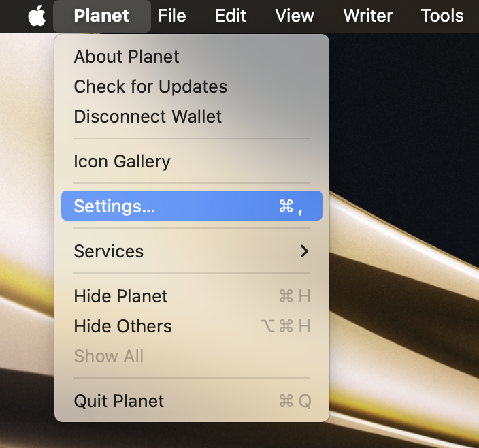The height and width of the screenshot is (448, 479).
Task: Open the Apple menu
Action: [x=37, y=16]
